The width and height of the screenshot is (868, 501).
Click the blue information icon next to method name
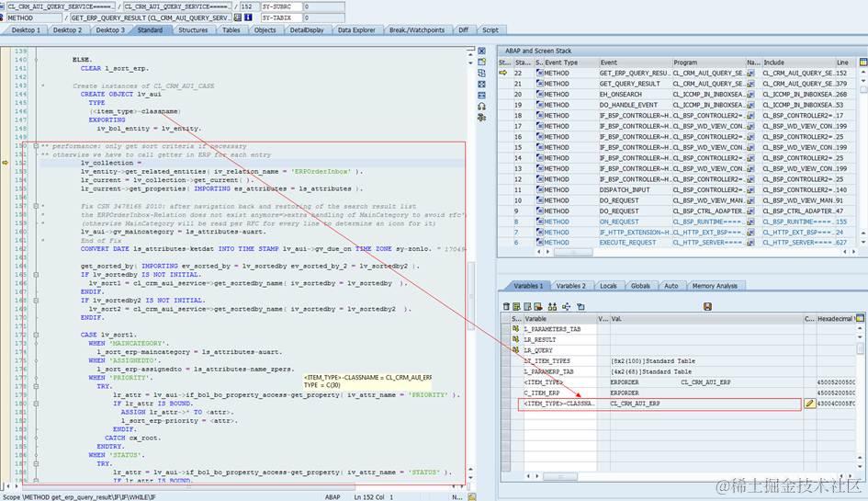(248, 17)
